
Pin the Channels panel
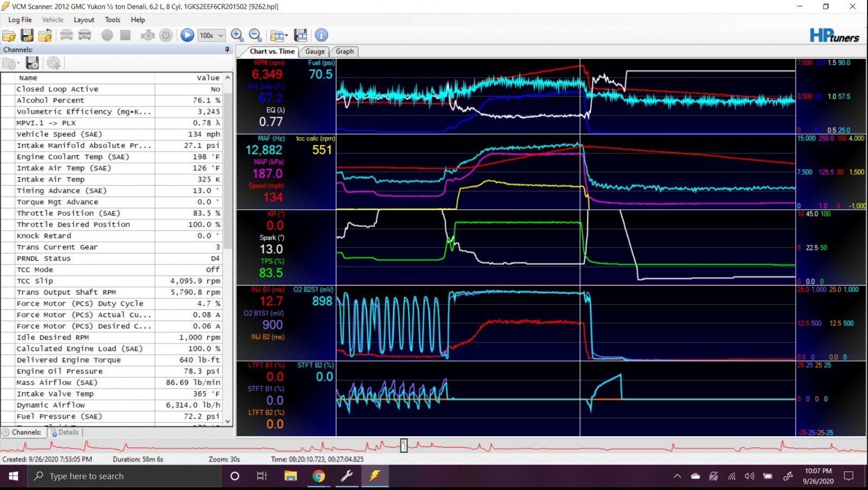[227, 49]
